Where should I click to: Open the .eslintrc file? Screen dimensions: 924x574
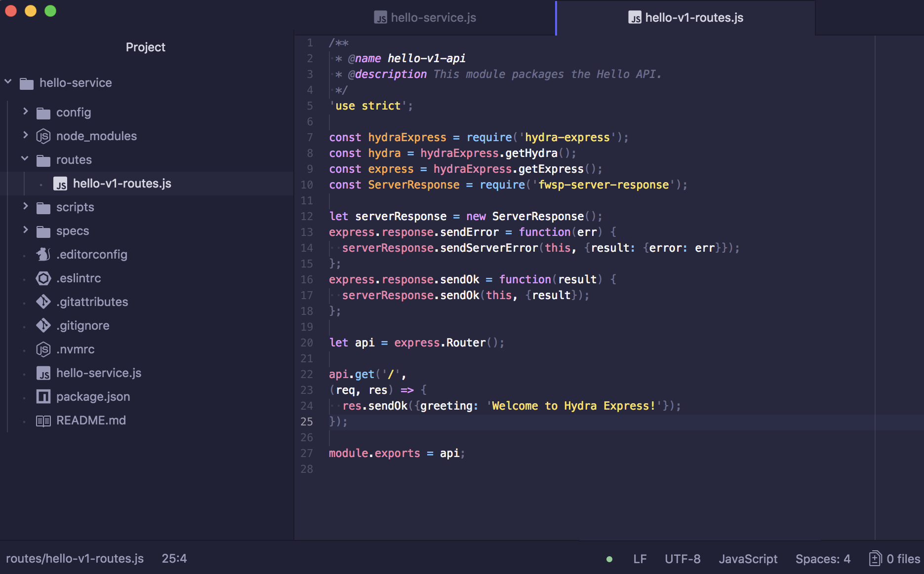point(79,278)
